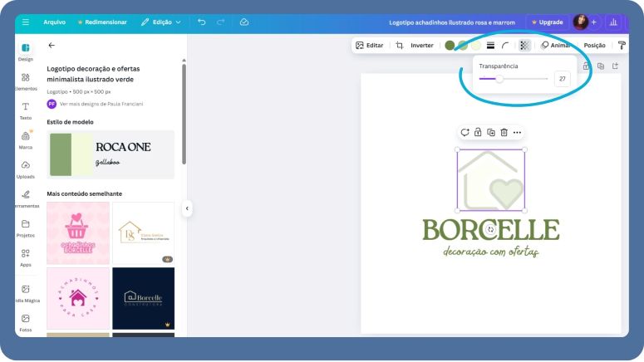Open the Elementos sidebar tab

click(x=26, y=81)
